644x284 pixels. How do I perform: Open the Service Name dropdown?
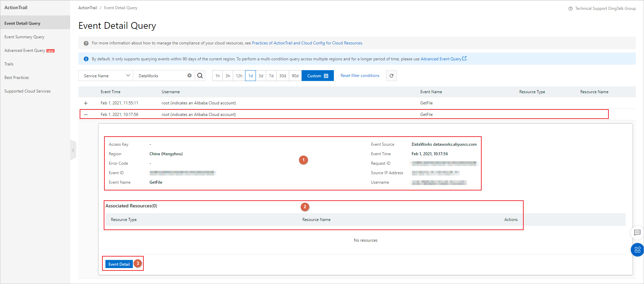coord(106,76)
